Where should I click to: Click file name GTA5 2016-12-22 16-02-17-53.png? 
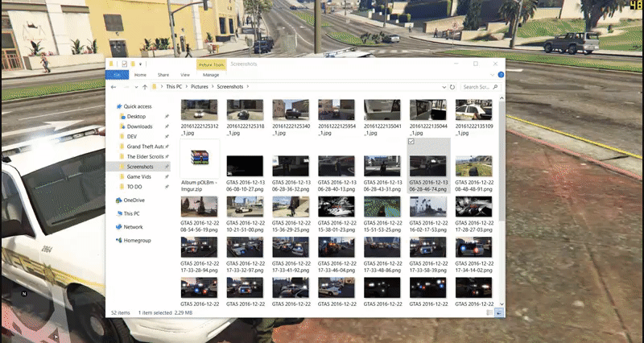428,226
